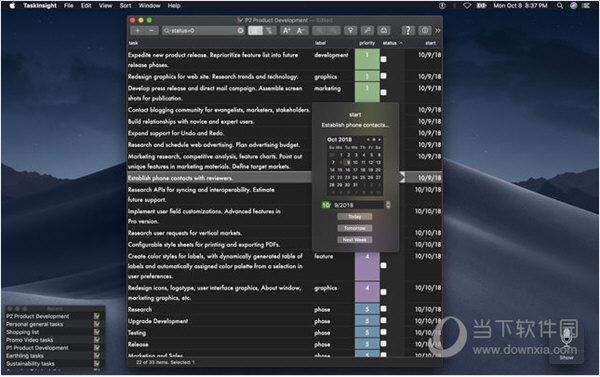Viewport: 600px width, 377px height.
Task: Select October 31 in the calendar
Action: (355, 184)
